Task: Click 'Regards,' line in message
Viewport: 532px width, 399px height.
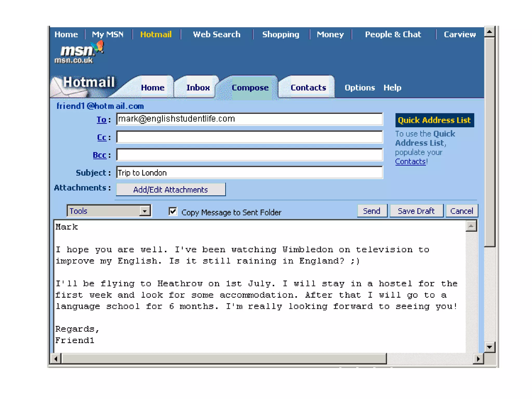Action: (77, 329)
